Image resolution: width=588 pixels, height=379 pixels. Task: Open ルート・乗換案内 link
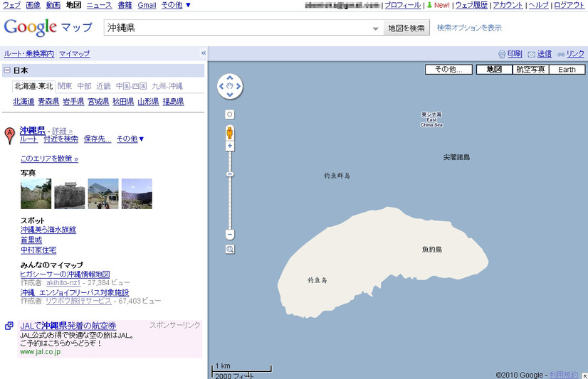29,54
